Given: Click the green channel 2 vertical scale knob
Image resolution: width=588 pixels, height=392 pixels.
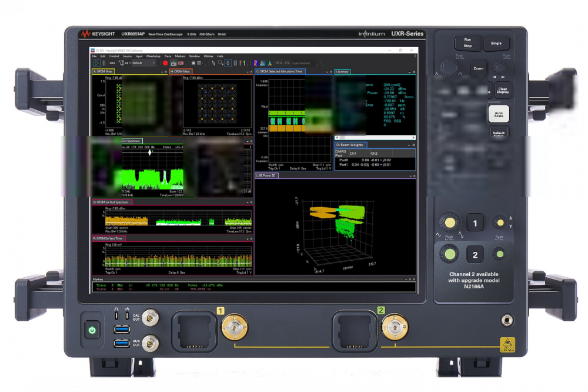Looking at the screenshot, I should 450,254.
